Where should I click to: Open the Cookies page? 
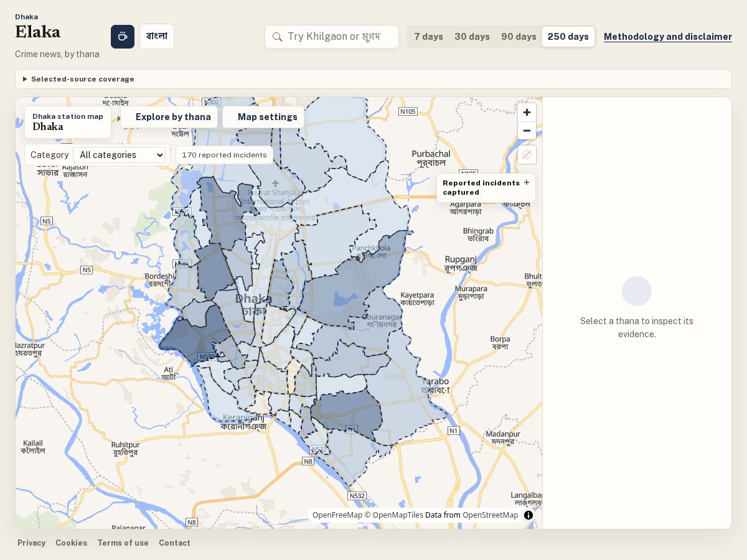pyautogui.click(x=72, y=543)
